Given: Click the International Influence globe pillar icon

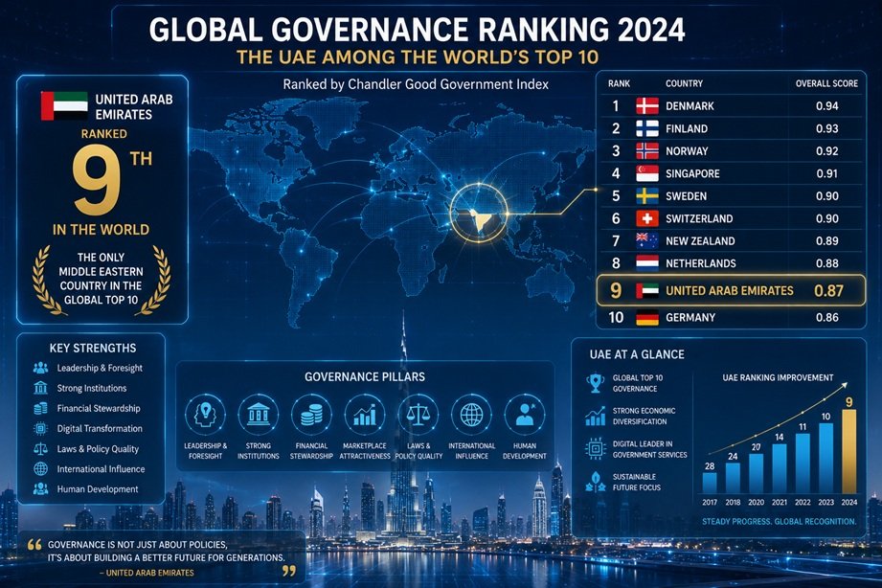Looking at the screenshot, I should click(x=471, y=416).
